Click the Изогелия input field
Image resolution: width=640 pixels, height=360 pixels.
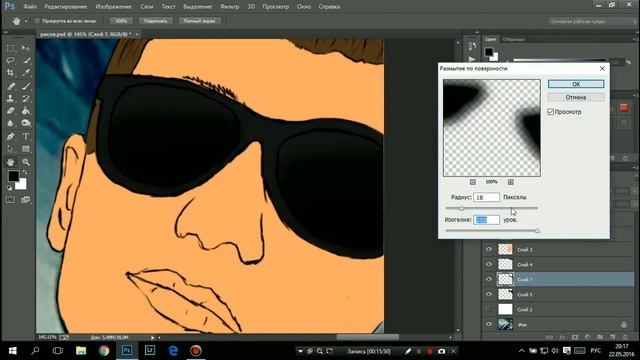click(486, 220)
